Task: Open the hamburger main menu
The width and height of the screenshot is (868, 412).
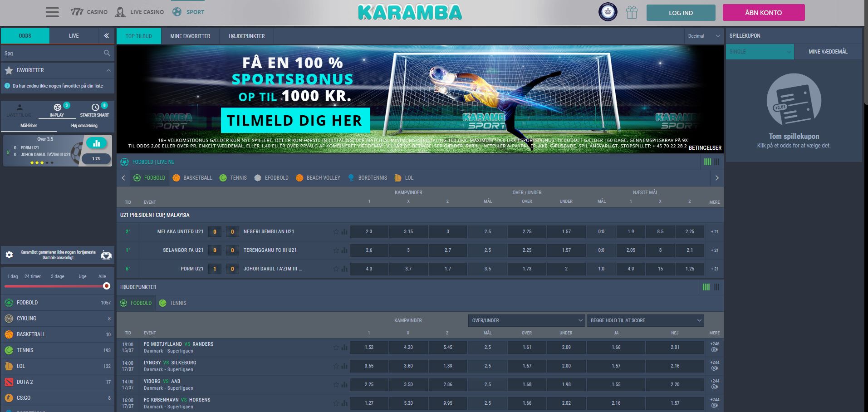Action: (53, 12)
